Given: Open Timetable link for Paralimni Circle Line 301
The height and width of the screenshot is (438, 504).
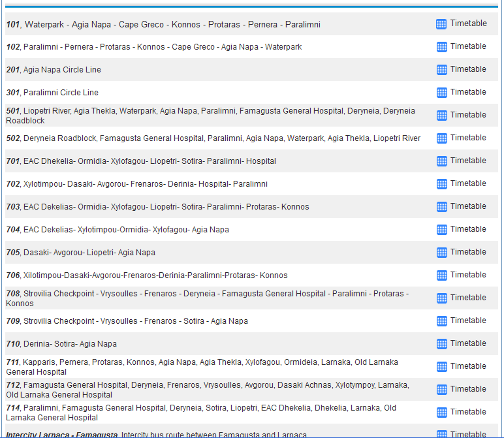Looking at the screenshot, I should click(467, 92).
